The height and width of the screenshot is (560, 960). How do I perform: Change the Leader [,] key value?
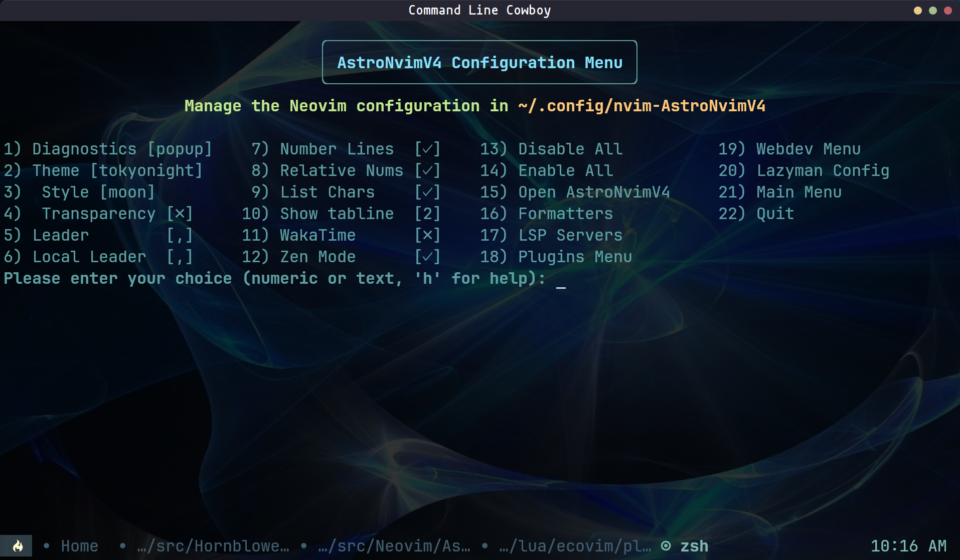[180, 235]
